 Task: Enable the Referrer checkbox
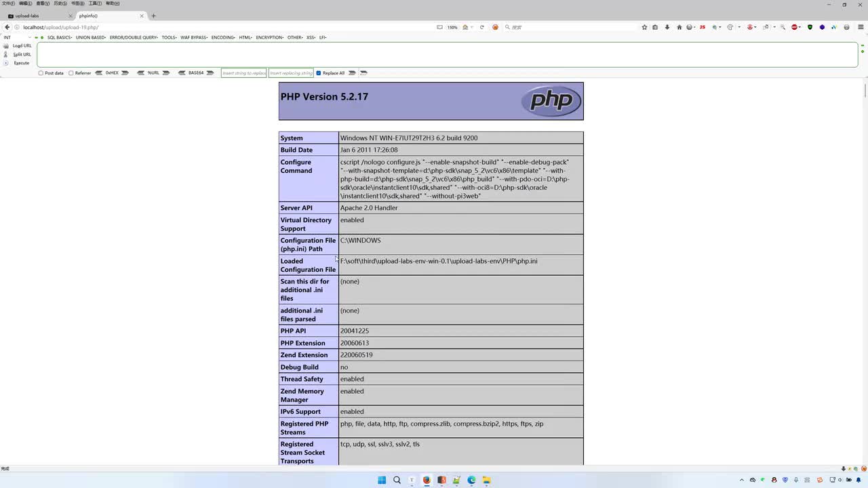[x=71, y=73]
